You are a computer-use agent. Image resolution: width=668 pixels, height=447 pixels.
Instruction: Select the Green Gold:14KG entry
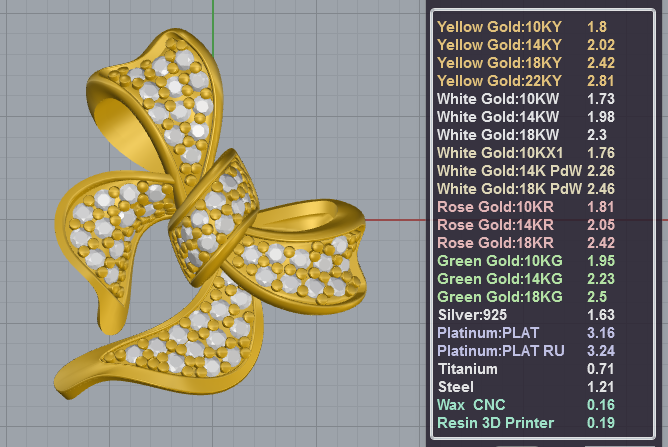[500, 279]
